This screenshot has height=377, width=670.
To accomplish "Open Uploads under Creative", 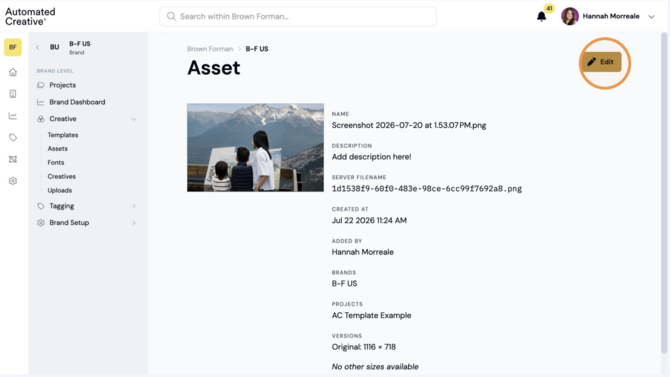I will tap(60, 190).
